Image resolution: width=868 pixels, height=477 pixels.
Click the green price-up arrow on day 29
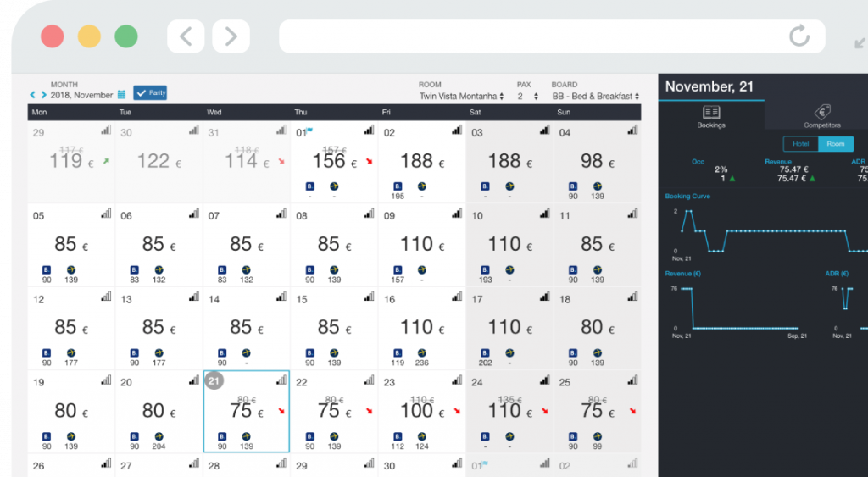point(105,160)
